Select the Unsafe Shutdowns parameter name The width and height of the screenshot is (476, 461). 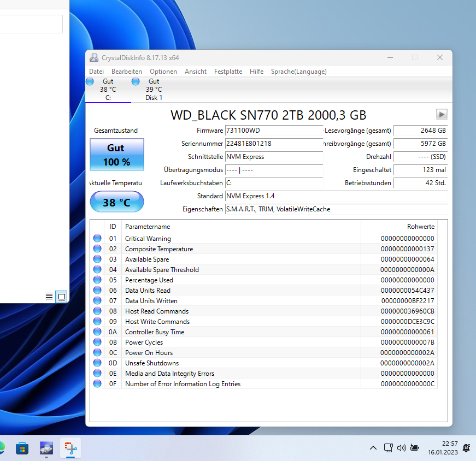pos(152,363)
